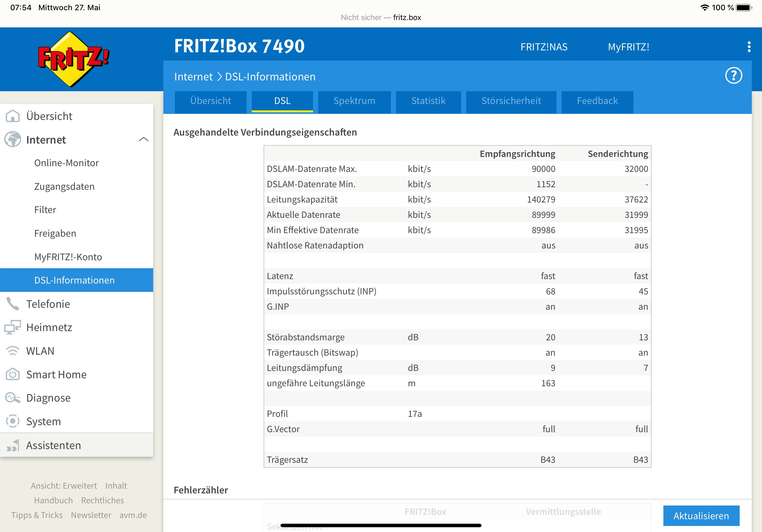Click the Übersicht house icon in sidebar
This screenshot has height=532, width=762.
[x=13, y=116]
